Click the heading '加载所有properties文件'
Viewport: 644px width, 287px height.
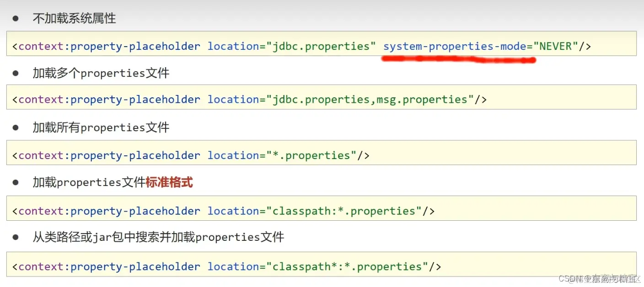[x=101, y=128]
